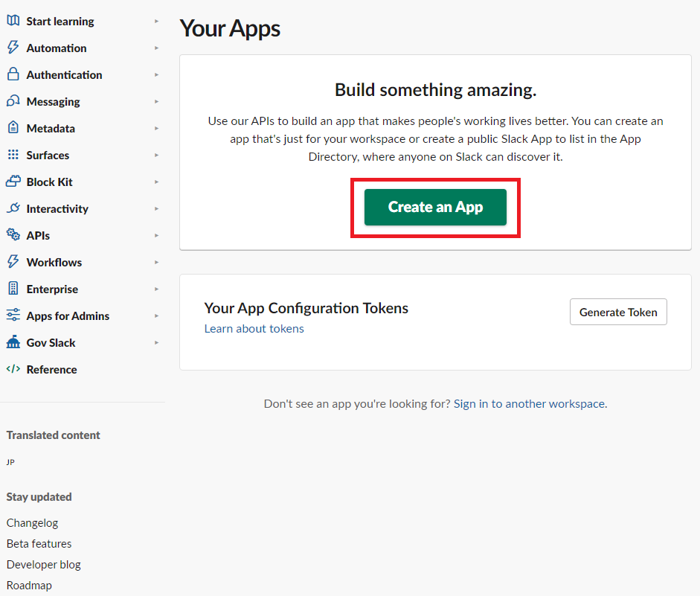
Task: Click the lightning bolt Automation icon
Action: tap(13, 48)
